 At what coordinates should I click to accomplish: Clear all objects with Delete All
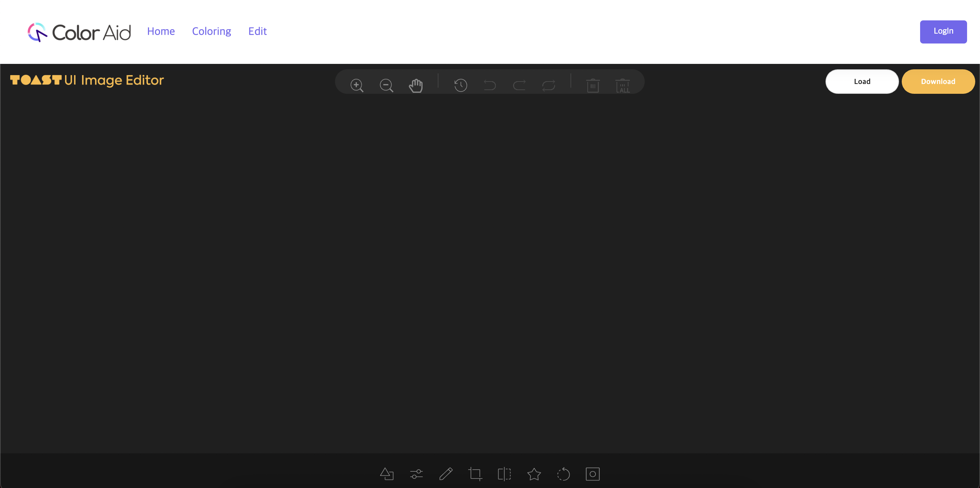[622, 85]
